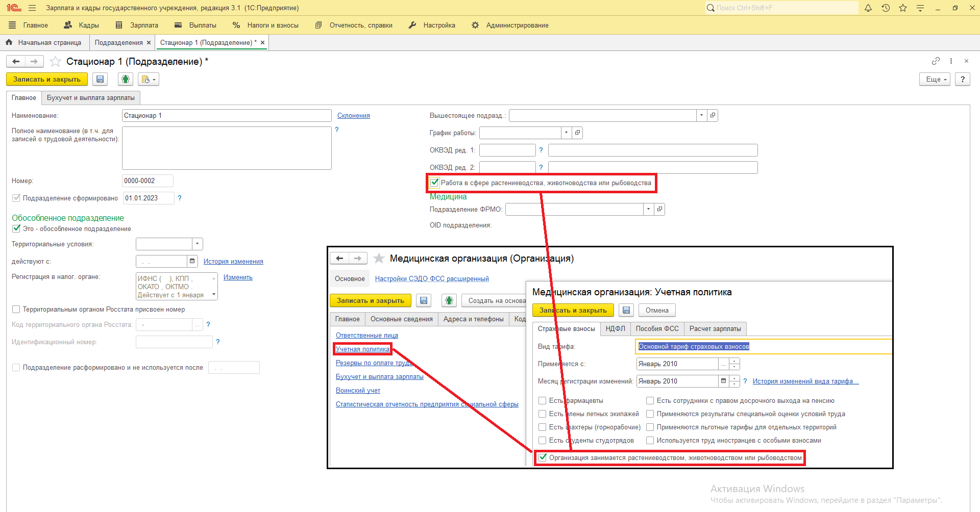Enable 'Есть студенты студотрядов' option
This screenshot has width=980, height=512.
click(543, 441)
